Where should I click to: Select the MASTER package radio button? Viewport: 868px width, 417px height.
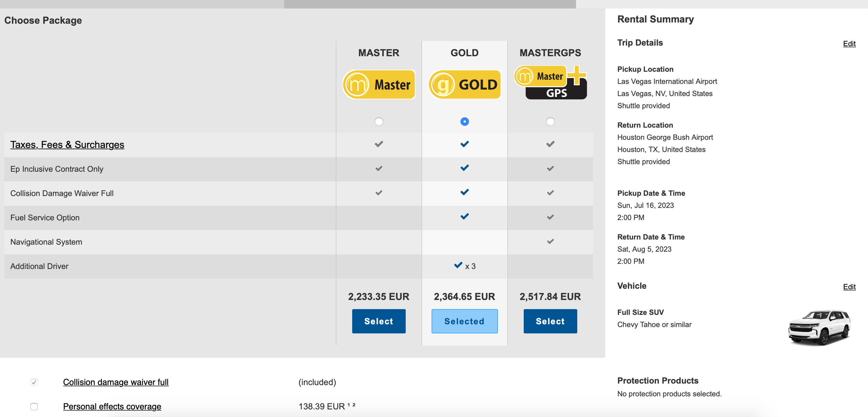(x=378, y=121)
